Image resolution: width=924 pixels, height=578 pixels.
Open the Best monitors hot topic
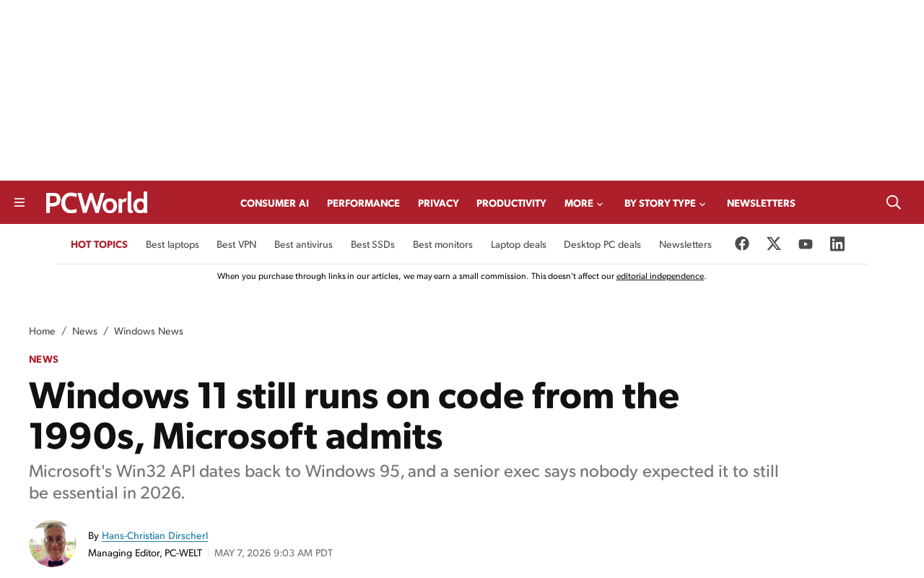click(443, 245)
